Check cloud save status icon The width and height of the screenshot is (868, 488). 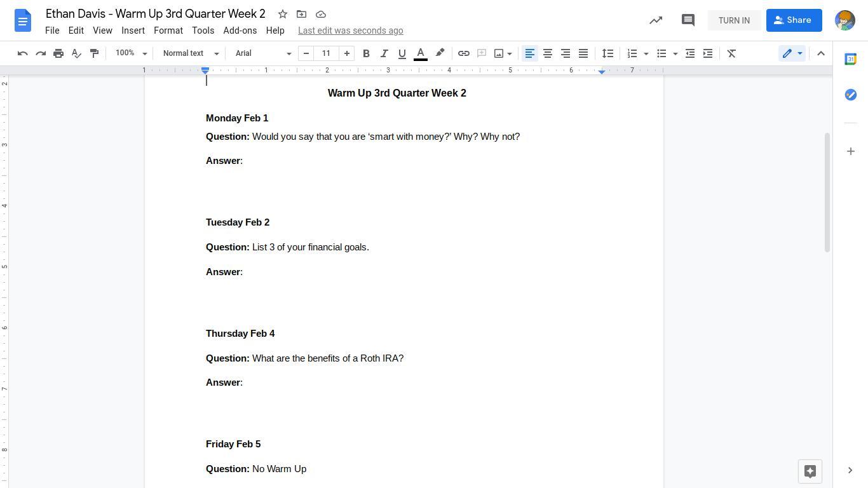coord(321,14)
